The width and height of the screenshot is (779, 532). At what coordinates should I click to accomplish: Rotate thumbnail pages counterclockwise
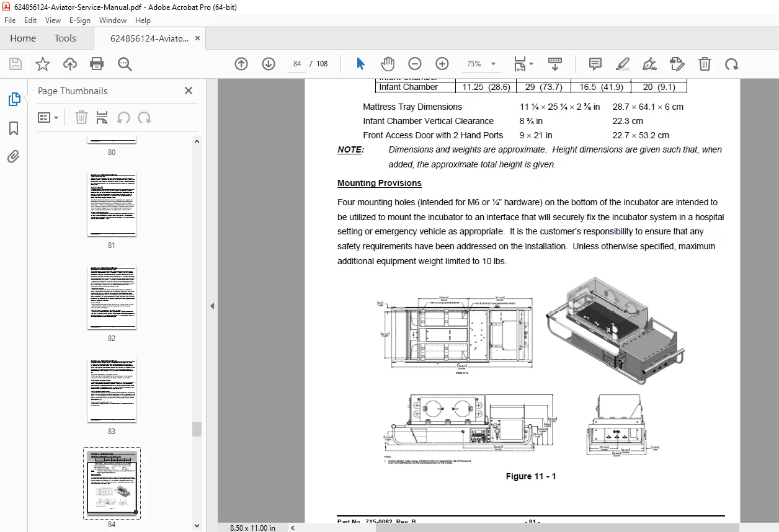pos(123,117)
